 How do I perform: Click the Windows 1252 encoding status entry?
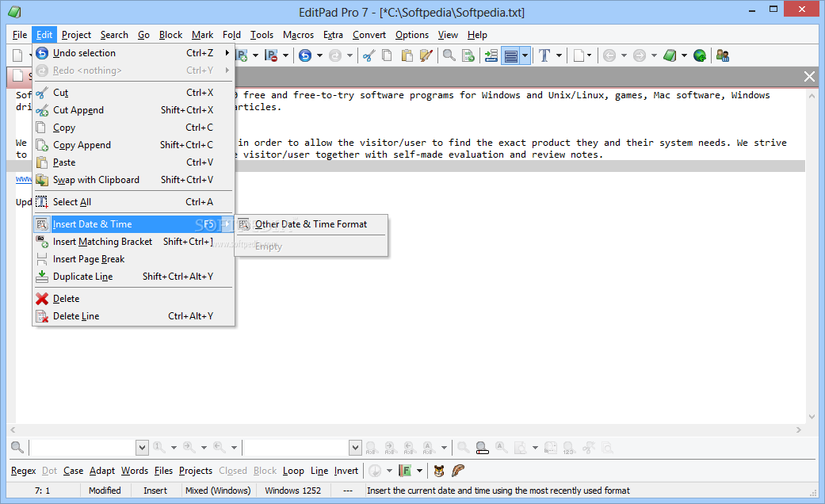tap(293, 491)
